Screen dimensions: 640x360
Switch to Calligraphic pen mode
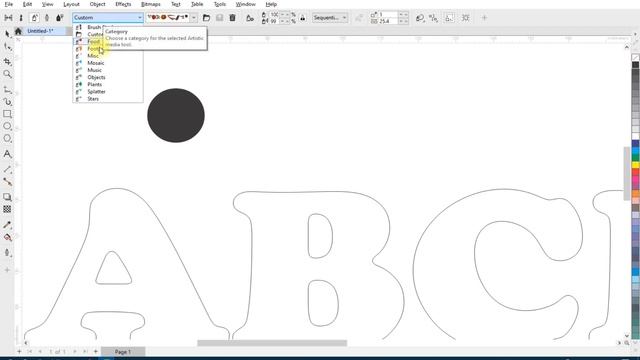pos(47,18)
